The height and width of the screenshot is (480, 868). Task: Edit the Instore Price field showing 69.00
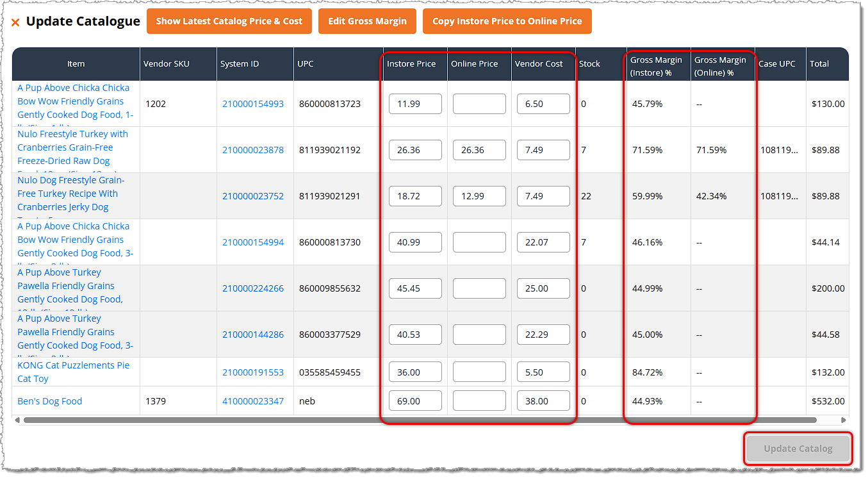pos(415,401)
